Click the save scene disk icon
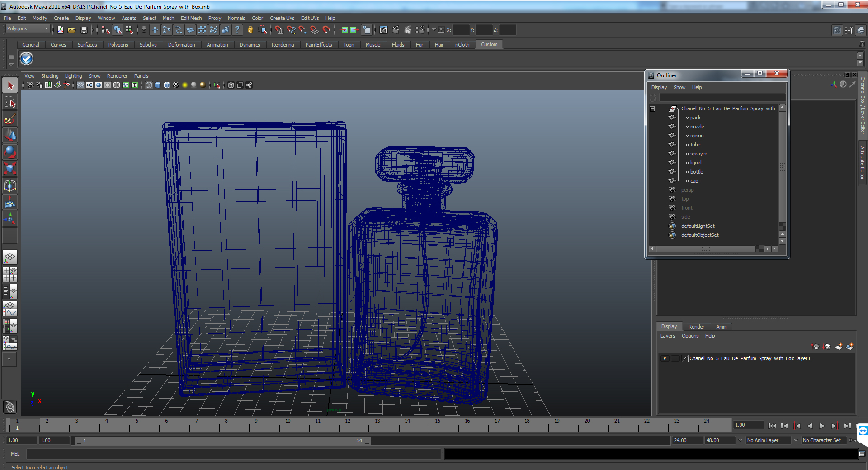This screenshot has width=868, height=470. [x=84, y=30]
